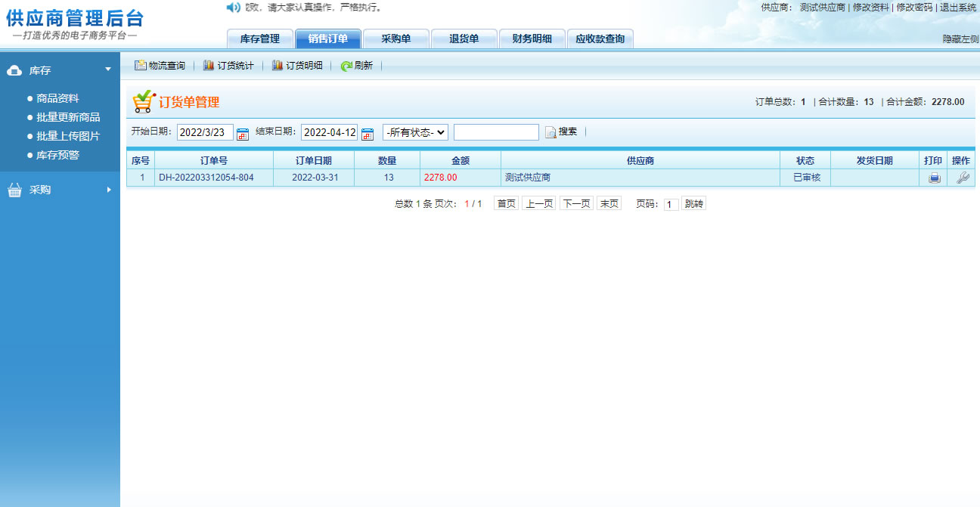This screenshot has width=980, height=507.
Task: Click the print icon for order DH-202203312054-804
Action: point(935,178)
